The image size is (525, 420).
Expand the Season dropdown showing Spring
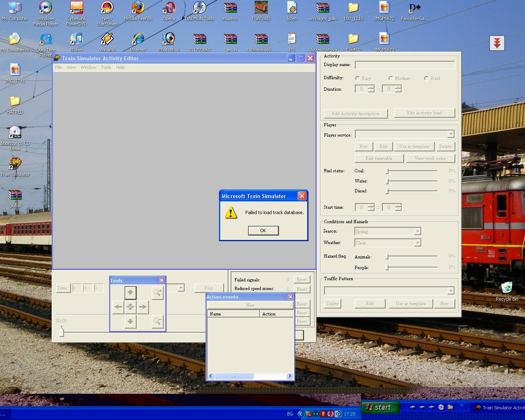(x=418, y=231)
